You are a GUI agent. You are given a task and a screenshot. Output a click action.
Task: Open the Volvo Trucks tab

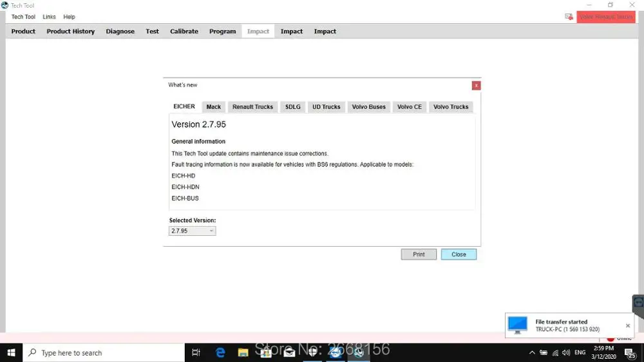(x=451, y=107)
